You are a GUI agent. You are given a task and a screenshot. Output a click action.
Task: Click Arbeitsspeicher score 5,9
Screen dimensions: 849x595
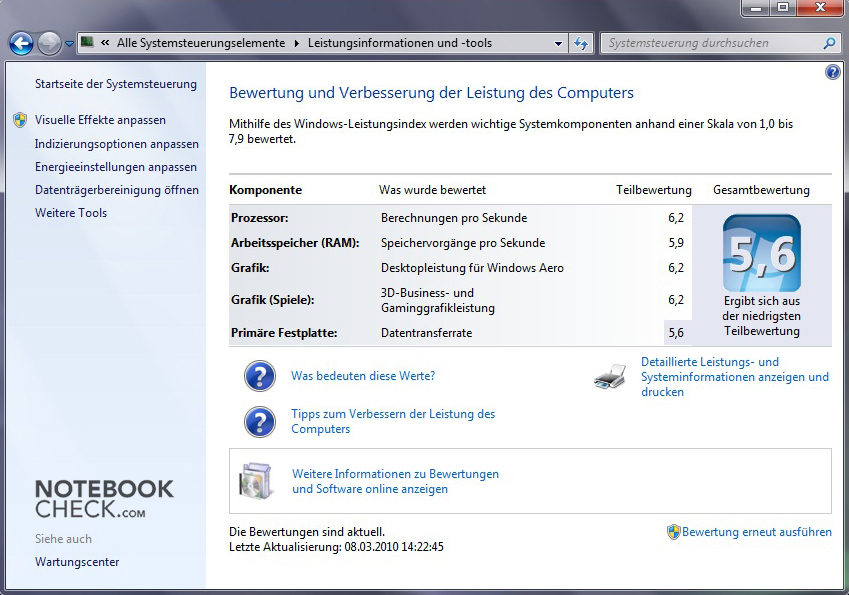coord(676,243)
